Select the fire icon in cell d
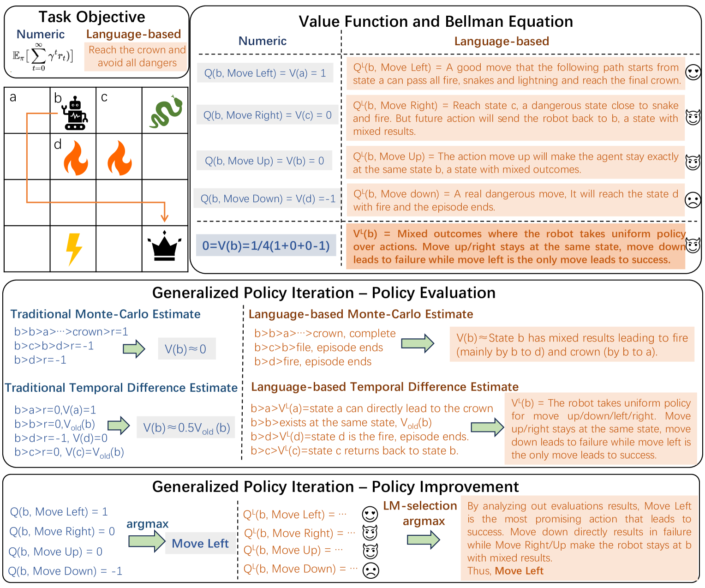 coord(75,158)
